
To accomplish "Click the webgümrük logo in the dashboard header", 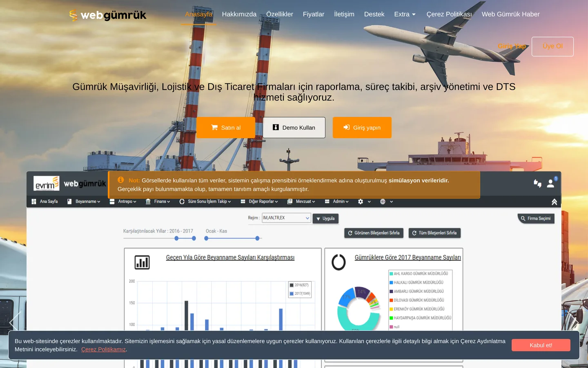I will coord(85,184).
